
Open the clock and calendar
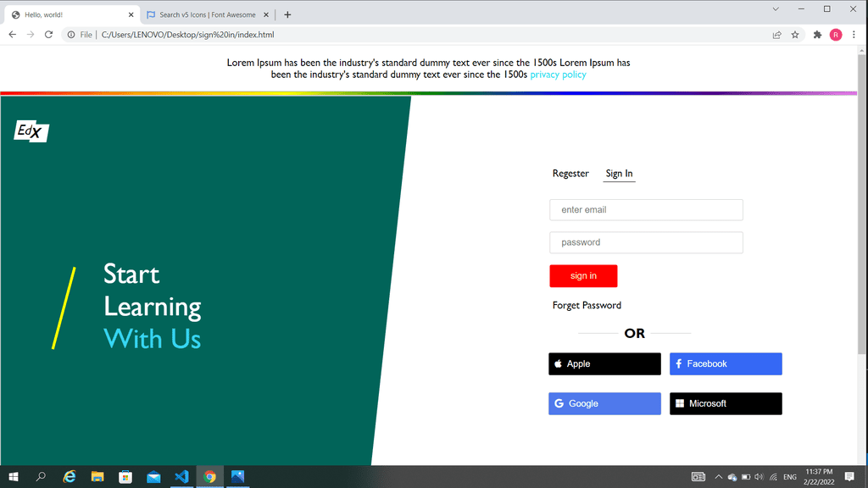[x=819, y=477]
